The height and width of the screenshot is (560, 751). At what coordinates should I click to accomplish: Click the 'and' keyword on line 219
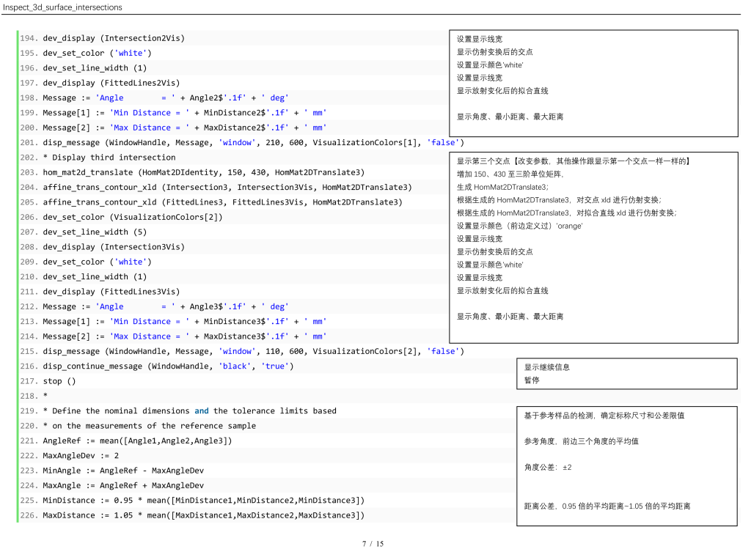tap(201, 411)
